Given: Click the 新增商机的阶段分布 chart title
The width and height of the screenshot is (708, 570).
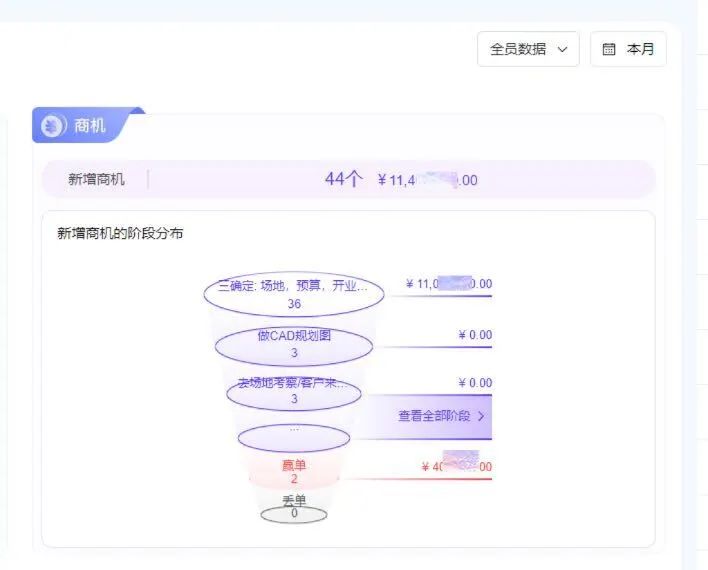Looking at the screenshot, I should (120, 233).
